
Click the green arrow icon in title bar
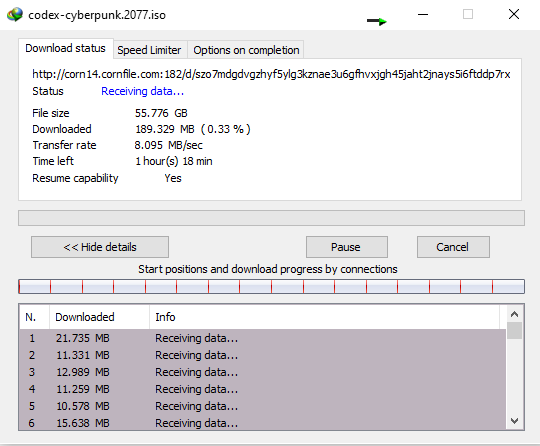pos(377,22)
